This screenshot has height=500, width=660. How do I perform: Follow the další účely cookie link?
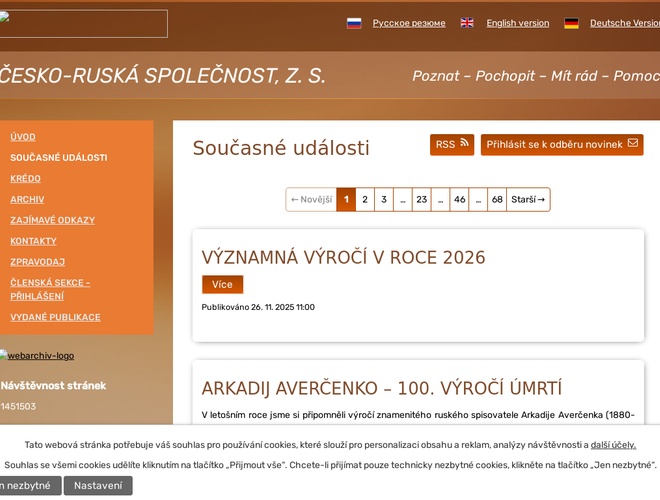(x=613, y=445)
